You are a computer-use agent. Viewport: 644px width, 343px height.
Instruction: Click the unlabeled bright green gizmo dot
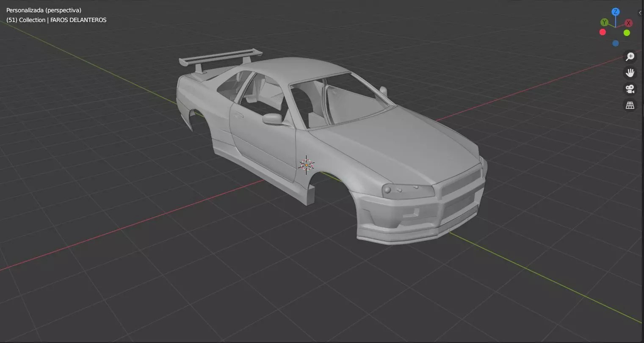click(627, 33)
